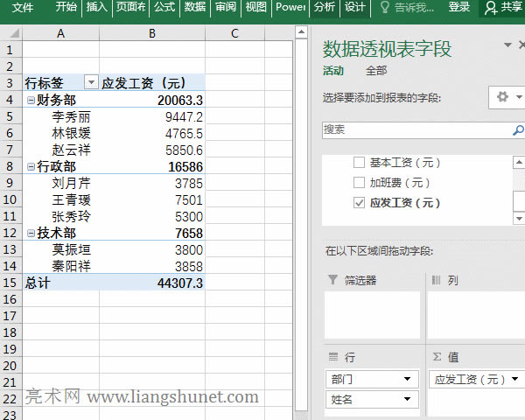Collapse the 财务部 group in the pivot table

coord(31,101)
